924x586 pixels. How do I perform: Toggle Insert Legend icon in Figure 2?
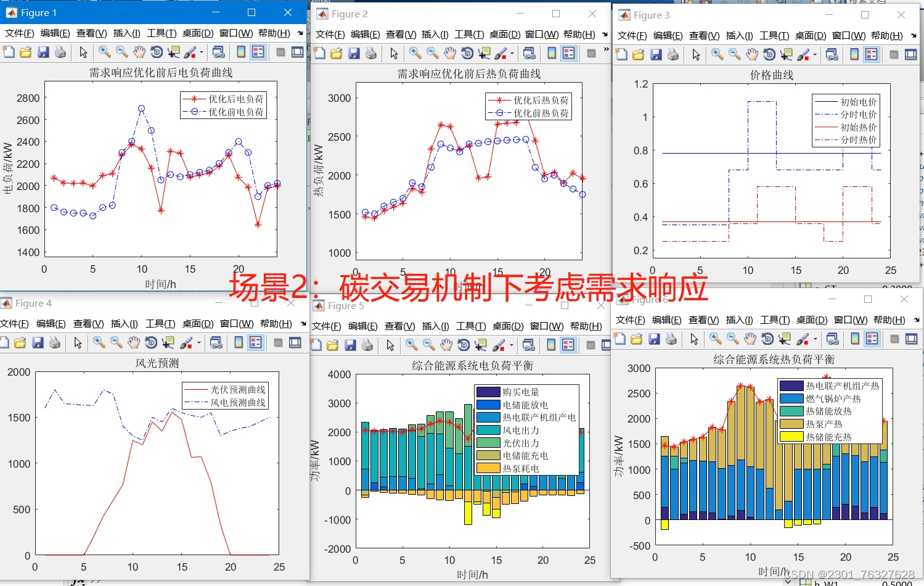coord(569,54)
